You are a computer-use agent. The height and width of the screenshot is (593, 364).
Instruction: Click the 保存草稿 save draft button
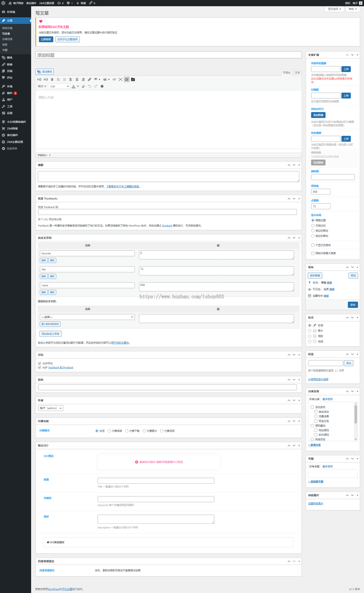[315, 276]
